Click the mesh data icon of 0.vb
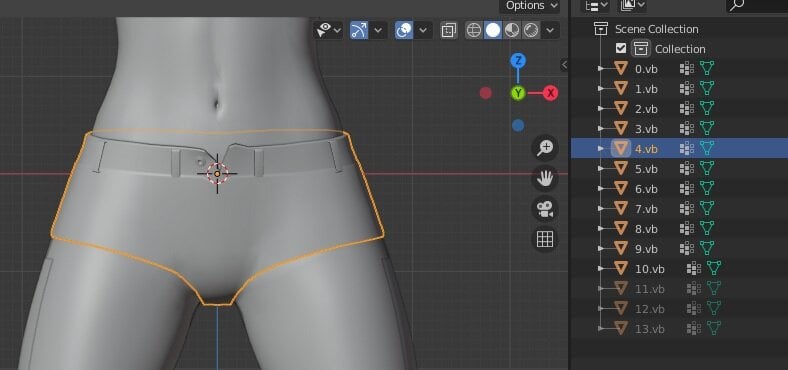This screenshot has height=370, width=788. click(707, 68)
